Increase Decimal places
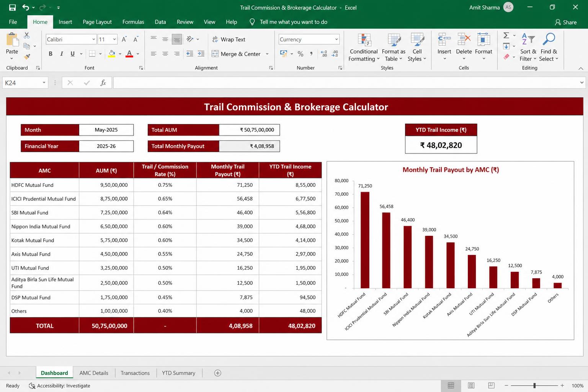 point(324,54)
